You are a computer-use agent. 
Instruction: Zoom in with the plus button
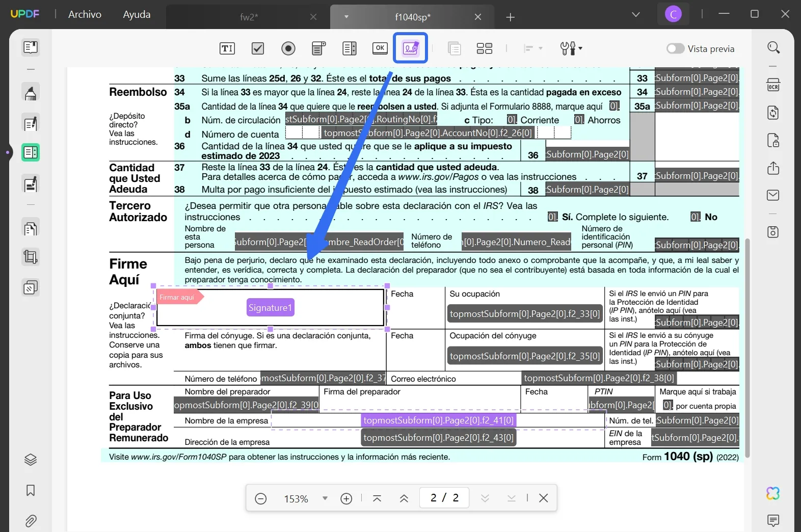tap(346, 498)
